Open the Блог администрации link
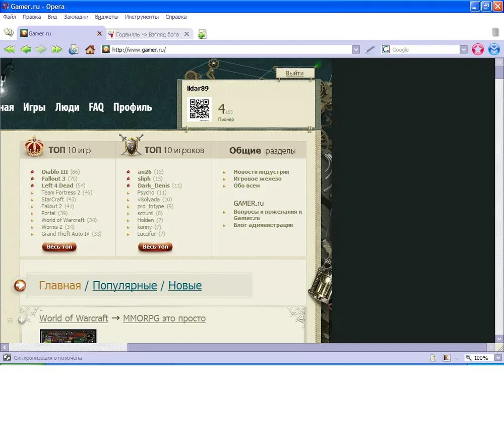This screenshot has width=504, height=443. [263, 225]
